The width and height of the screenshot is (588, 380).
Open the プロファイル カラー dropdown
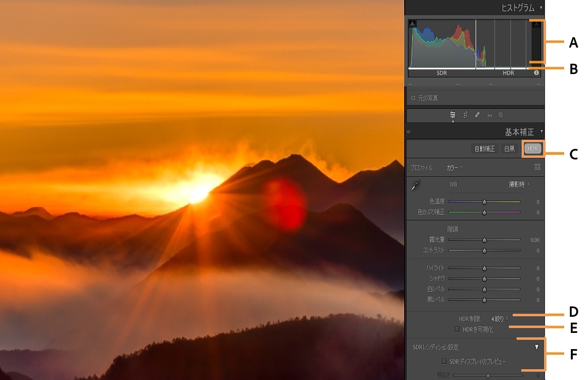pyautogui.click(x=454, y=168)
